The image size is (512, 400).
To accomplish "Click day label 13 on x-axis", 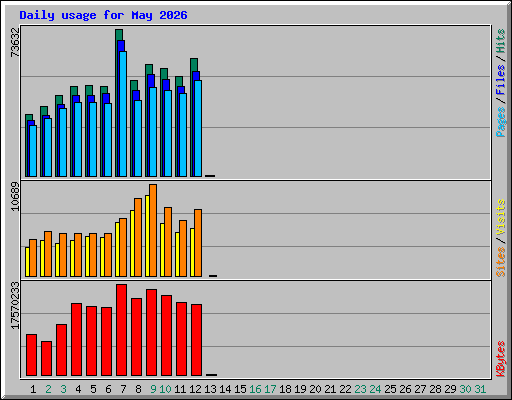I will 210,389.
